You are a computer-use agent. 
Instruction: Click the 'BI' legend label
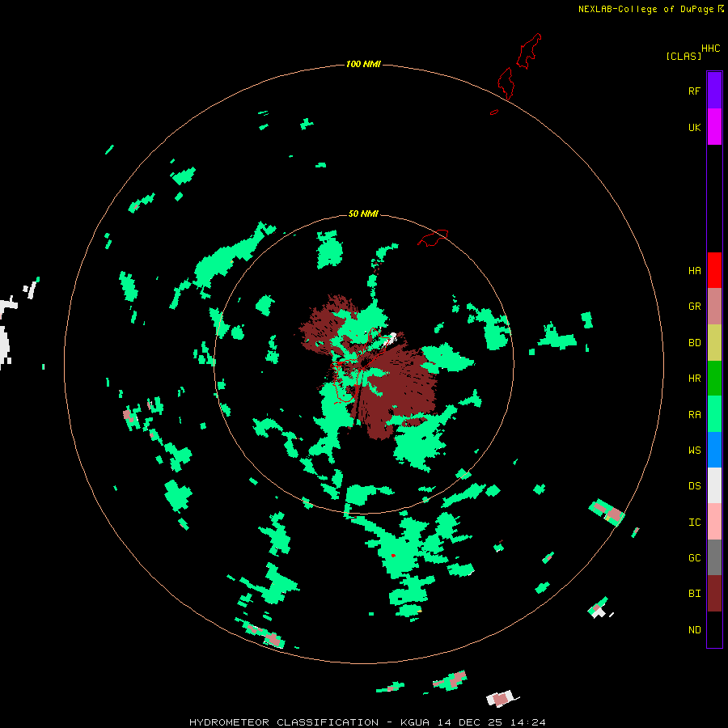694,594
